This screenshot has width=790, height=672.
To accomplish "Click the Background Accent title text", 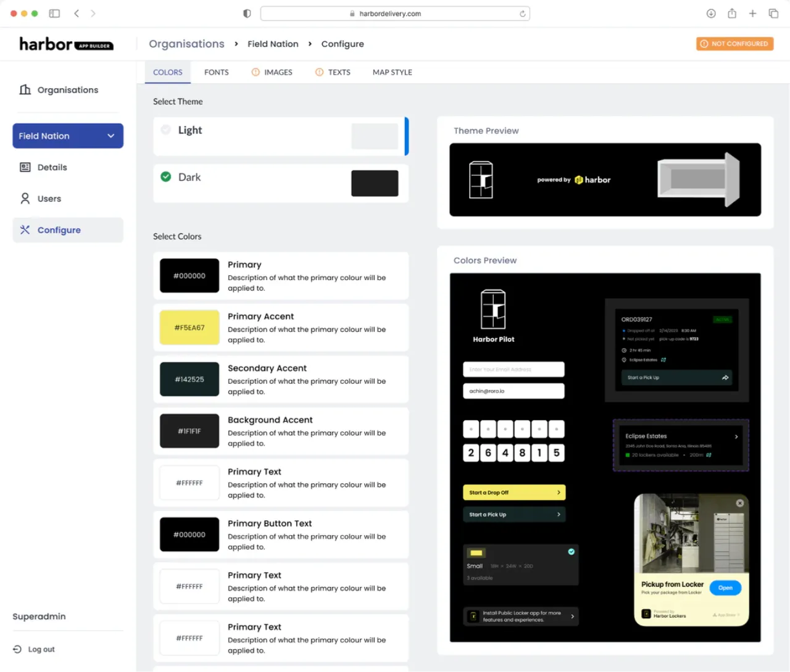I will pyautogui.click(x=270, y=420).
